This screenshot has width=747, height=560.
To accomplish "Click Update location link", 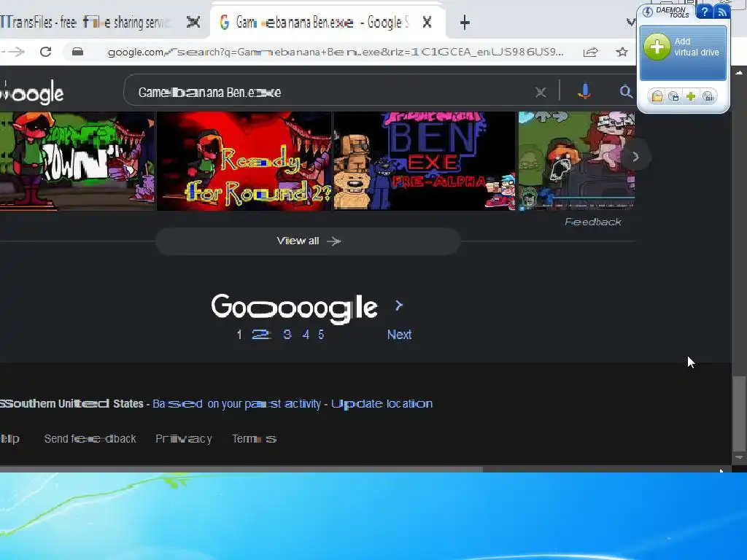I will pos(382,404).
